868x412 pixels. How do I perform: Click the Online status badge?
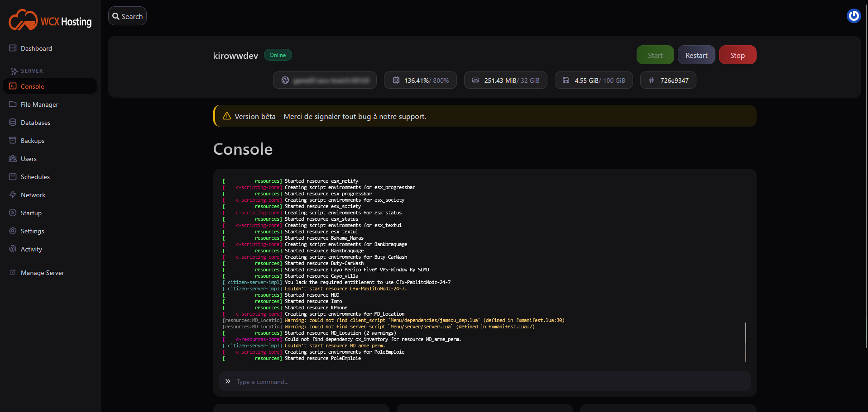click(x=278, y=55)
